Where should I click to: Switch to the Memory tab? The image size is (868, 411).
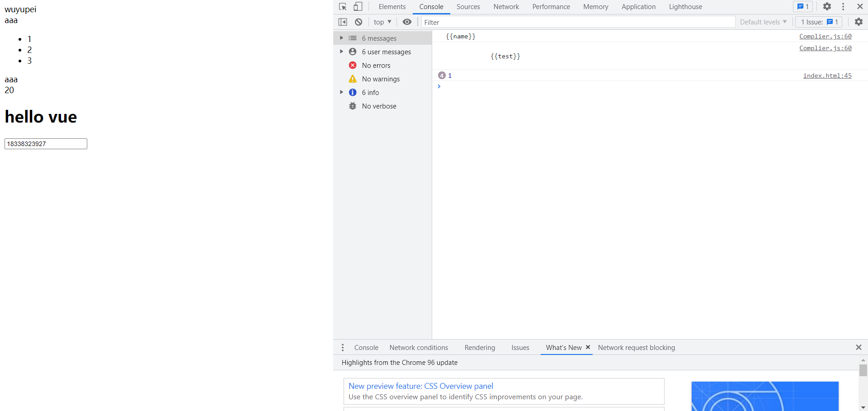pos(595,7)
